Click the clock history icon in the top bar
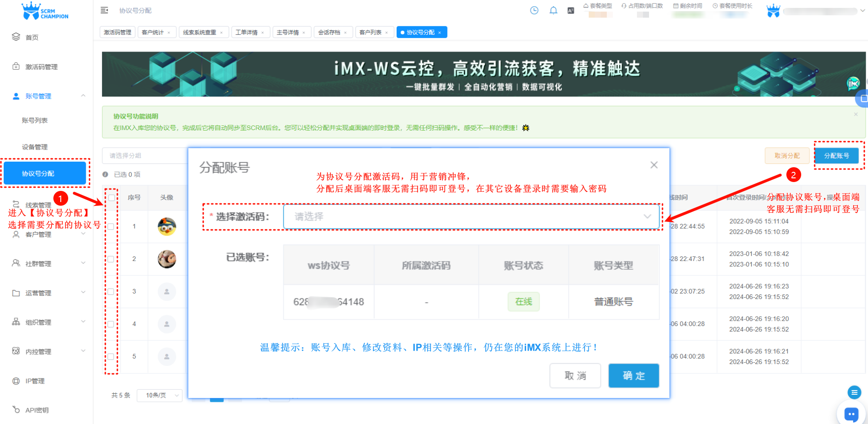868x424 pixels. tap(534, 10)
